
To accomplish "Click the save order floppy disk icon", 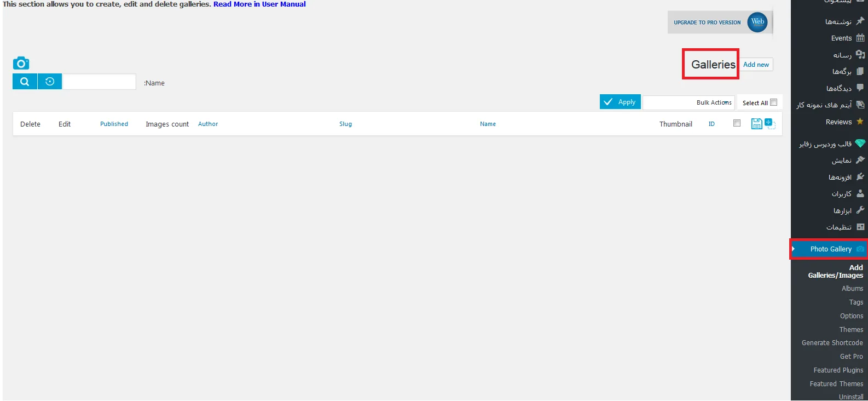I will (x=756, y=124).
